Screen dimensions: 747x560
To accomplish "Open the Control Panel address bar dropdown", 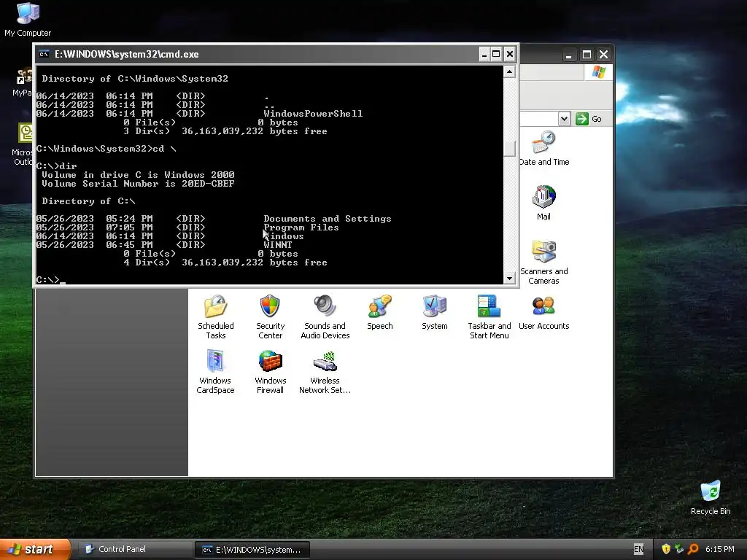I will click(x=564, y=119).
